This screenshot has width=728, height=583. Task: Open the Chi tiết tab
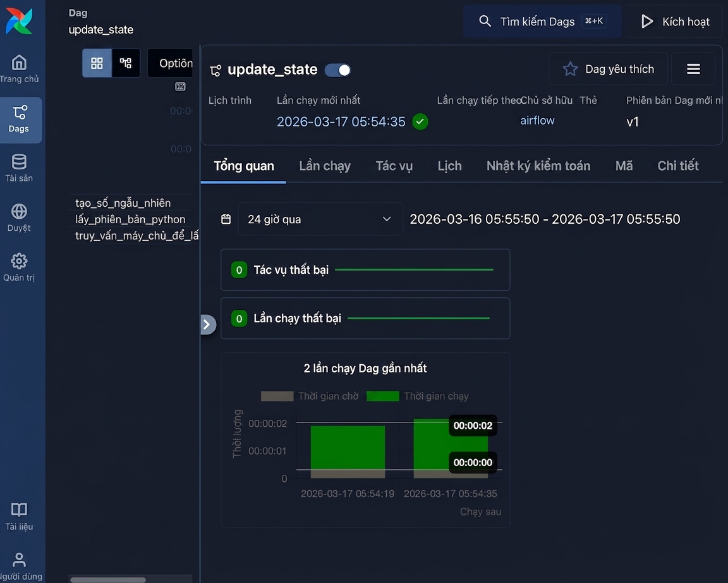click(678, 166)
